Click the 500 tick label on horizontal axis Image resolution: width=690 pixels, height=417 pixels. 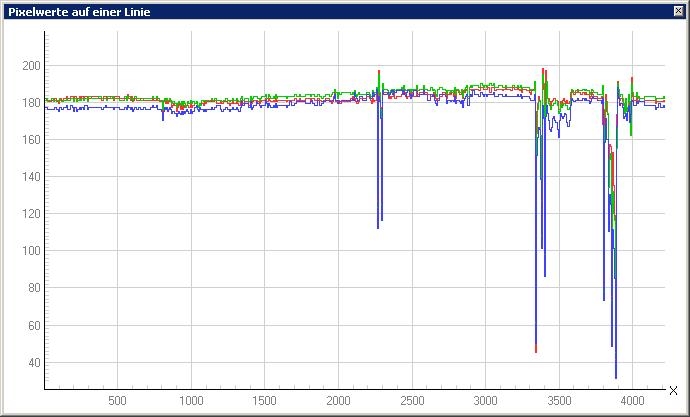click(117, 401)
